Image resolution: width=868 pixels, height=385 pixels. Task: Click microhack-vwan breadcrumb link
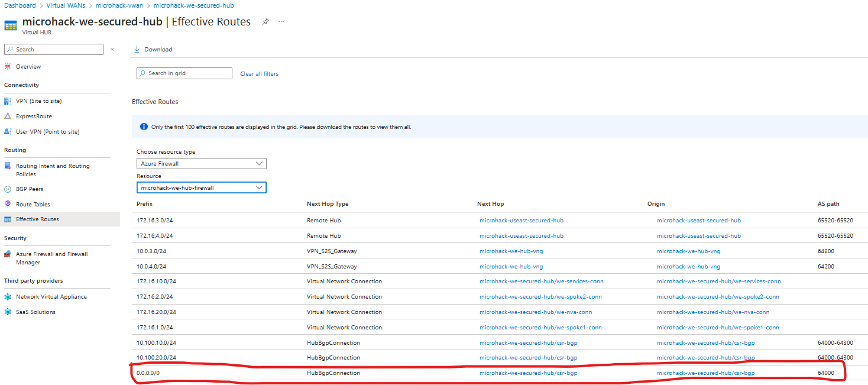point(118,5)
